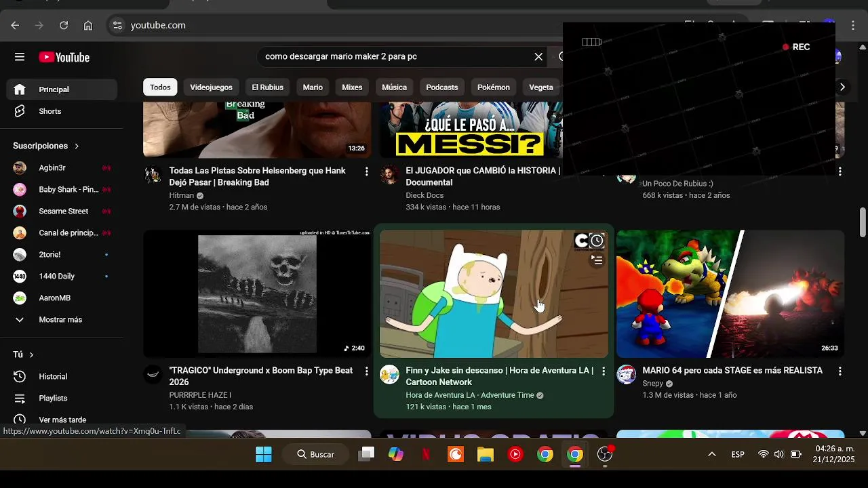The width and height of the screenshot is (868, 488).
Task: Select the Todos filter chip
Action: coord(160,87)
